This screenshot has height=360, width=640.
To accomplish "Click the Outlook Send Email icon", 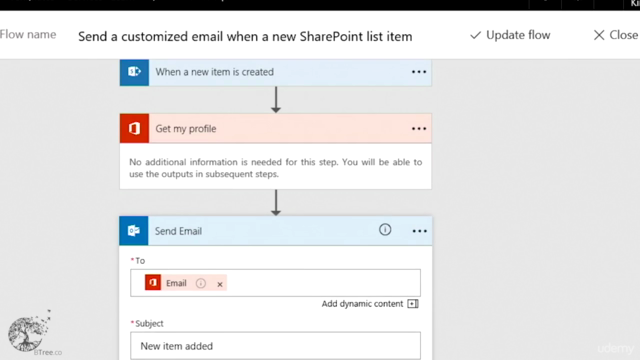I will coord(134,231).
